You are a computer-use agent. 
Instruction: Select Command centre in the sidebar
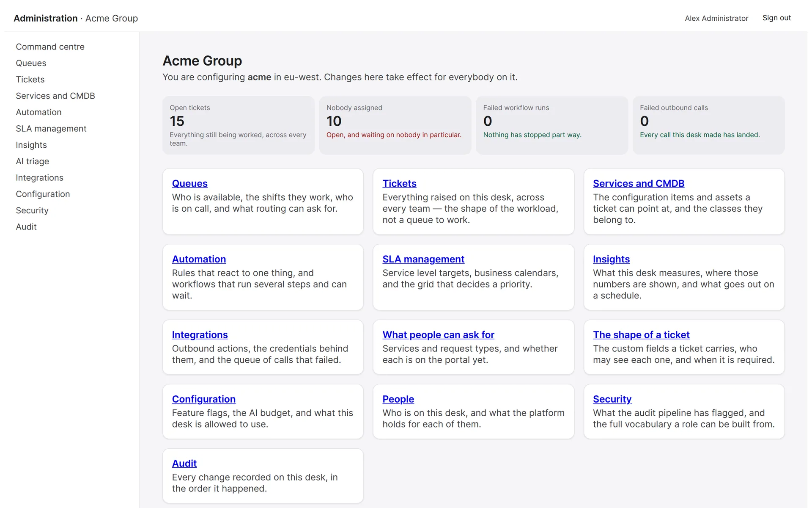pos(50,47)
